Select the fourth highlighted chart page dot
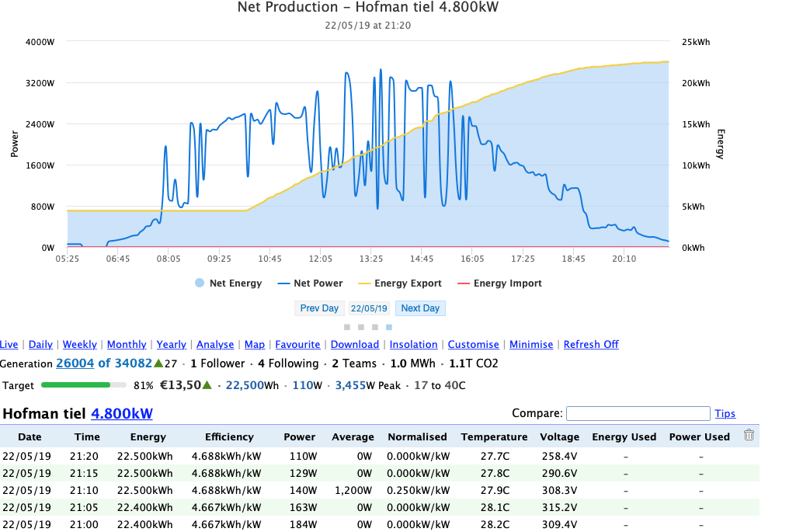The width and height of the screenshot is (810, 532). coord(389,327)
